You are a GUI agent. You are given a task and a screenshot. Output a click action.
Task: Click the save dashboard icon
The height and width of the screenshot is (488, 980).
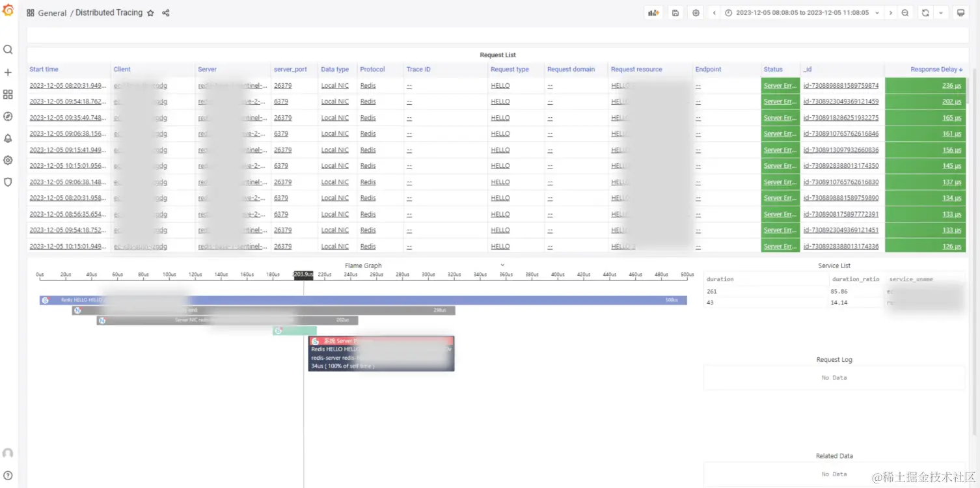point(675,12)
